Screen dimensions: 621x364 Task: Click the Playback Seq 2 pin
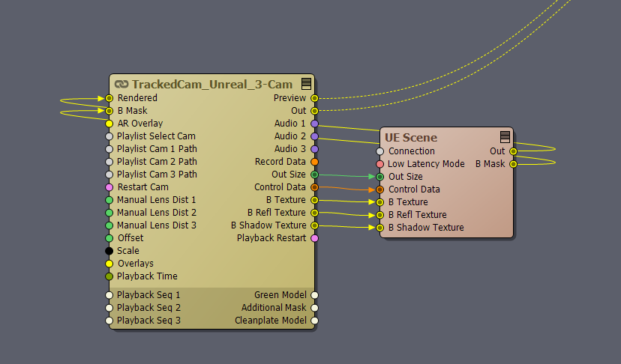pyautogui.click(x=109, y=308)
